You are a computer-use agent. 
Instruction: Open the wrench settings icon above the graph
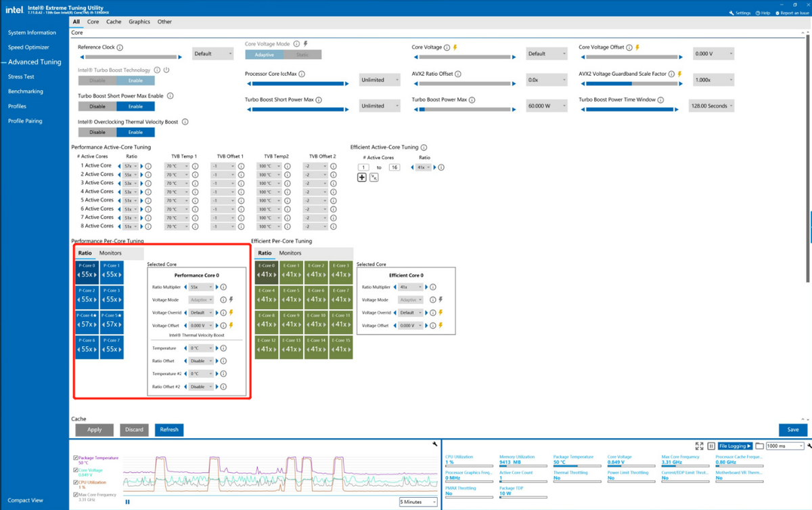(434, 444)
